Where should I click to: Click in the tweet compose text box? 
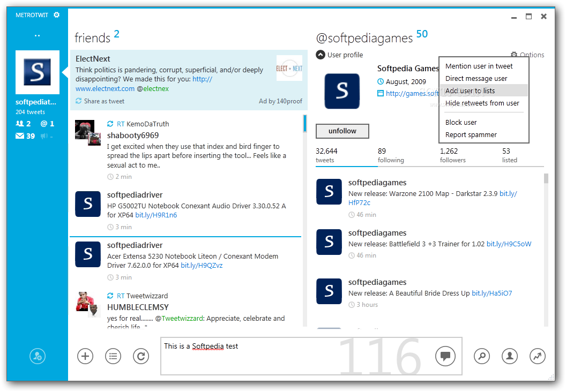tap(311, 356)
